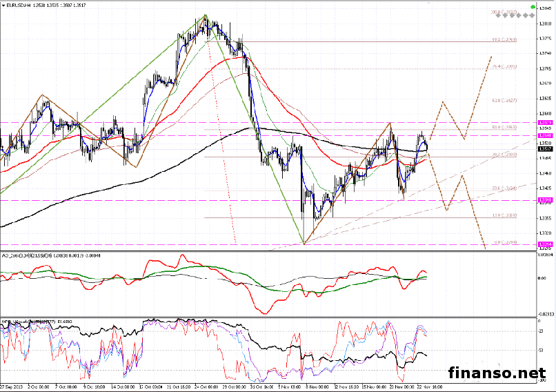Click the 1.3810 value on price scale

pos(544,23)
